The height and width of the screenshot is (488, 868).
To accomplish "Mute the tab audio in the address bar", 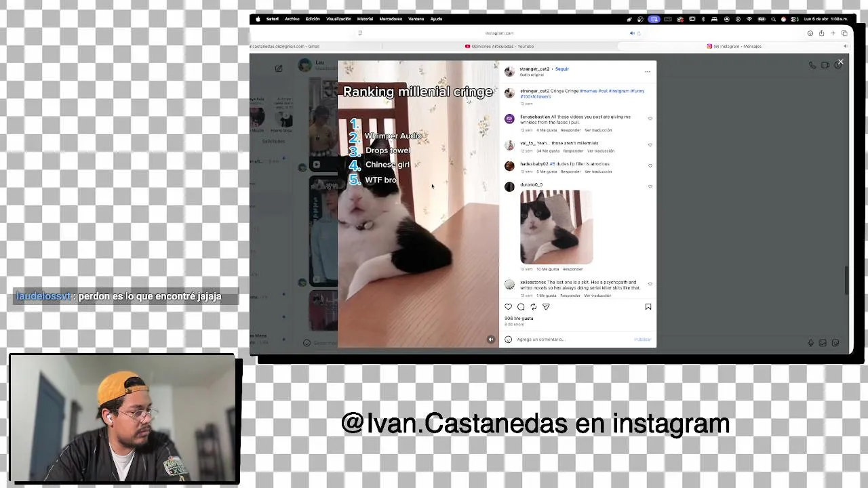I will (x=632, y=33).
